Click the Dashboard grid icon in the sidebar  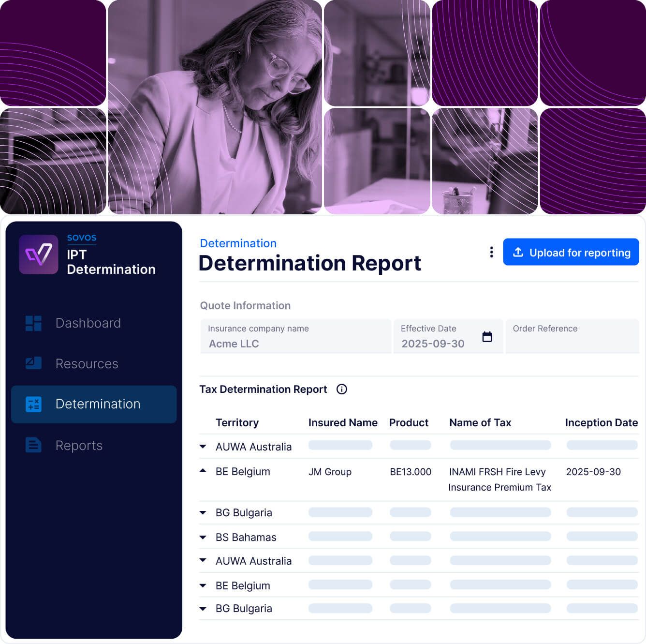33,323
